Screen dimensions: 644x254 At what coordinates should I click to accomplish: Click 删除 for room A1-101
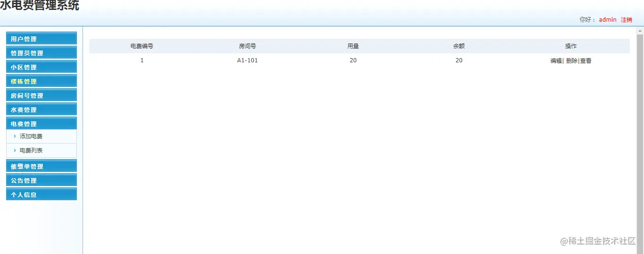571,61
